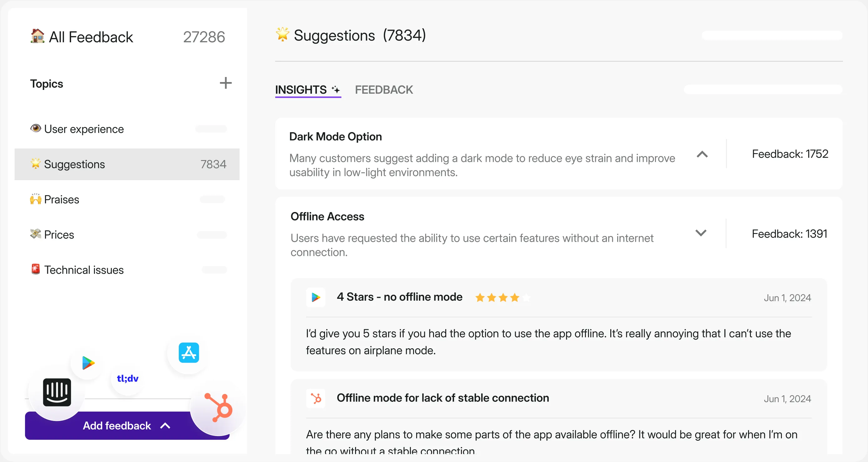The width and height of the screenshot is (868, 462).
Task: Select the Prices topic
Action: coord(59,235)
